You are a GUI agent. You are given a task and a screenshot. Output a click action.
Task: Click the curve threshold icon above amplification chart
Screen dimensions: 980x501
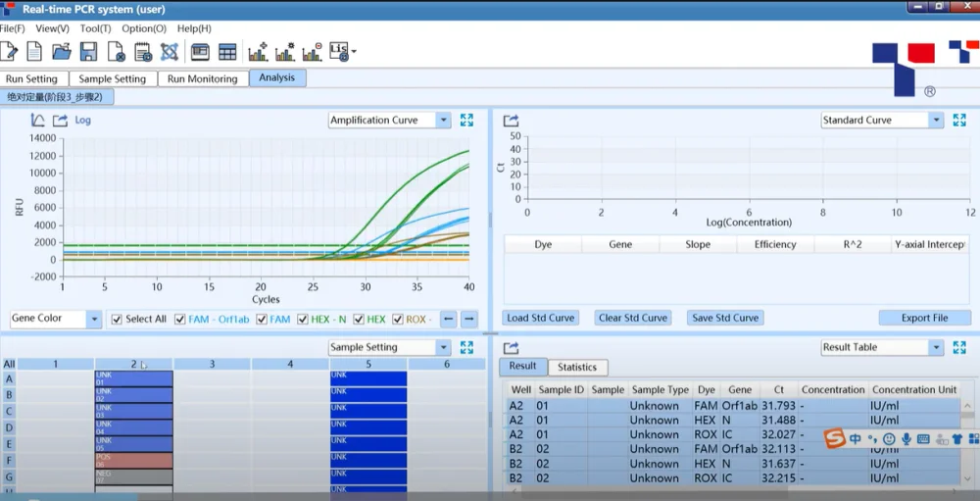tap(37, 120)
